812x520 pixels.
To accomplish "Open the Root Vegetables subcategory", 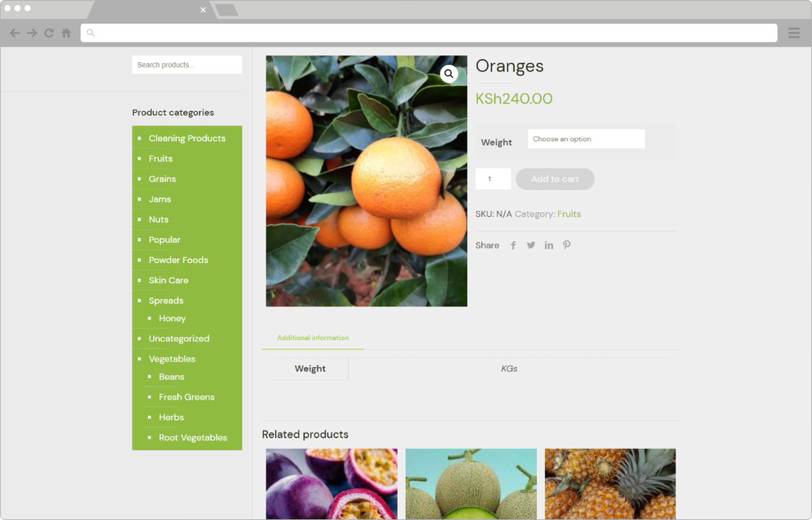I will (x=193, y=437).
